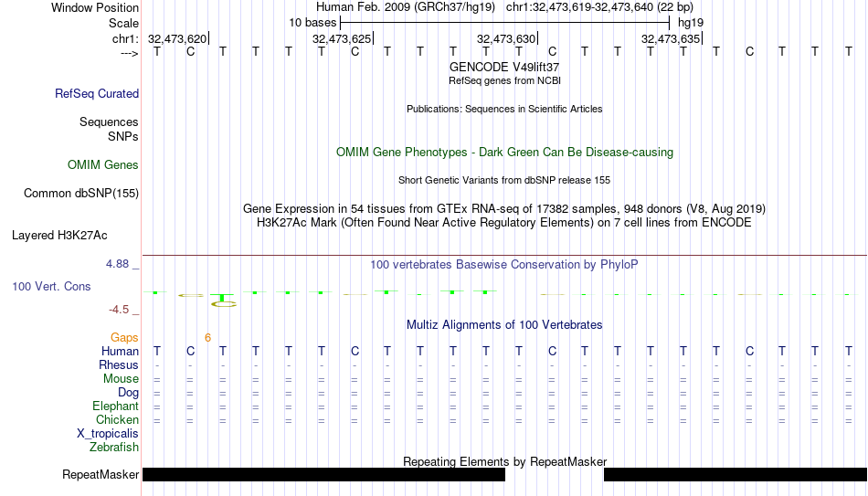This screenshot has width=868, height=496.
Task: Click the Scale label
Action: [123, 23]
